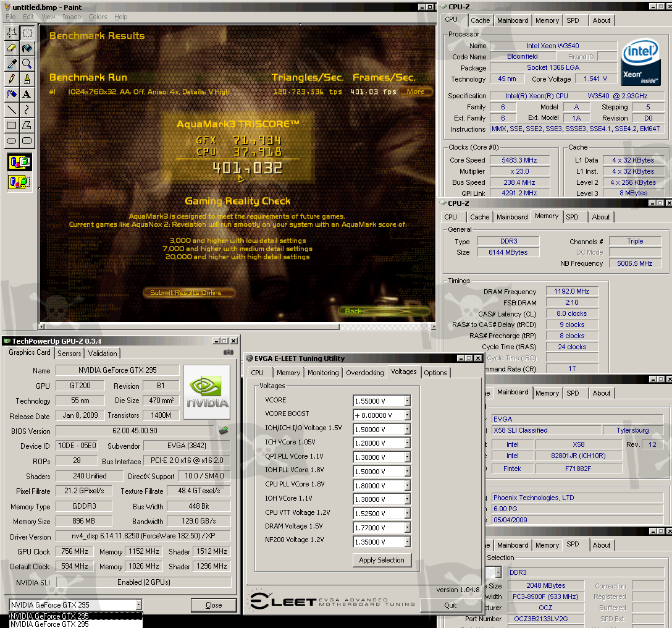Open the Image menu in Paint

(x=72, y=17)
